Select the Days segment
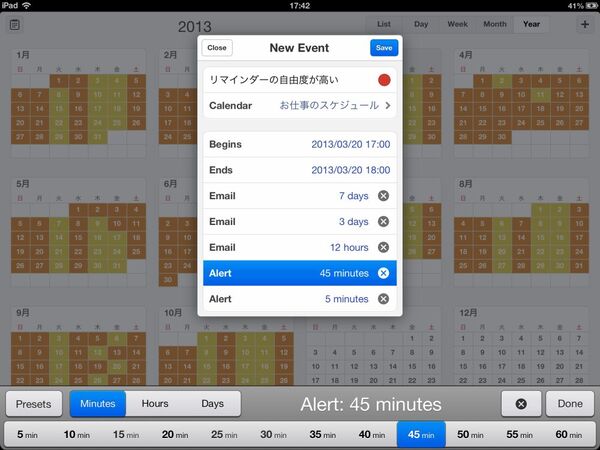Viewport: 600px width, 450px height. (x=212, y=404)
